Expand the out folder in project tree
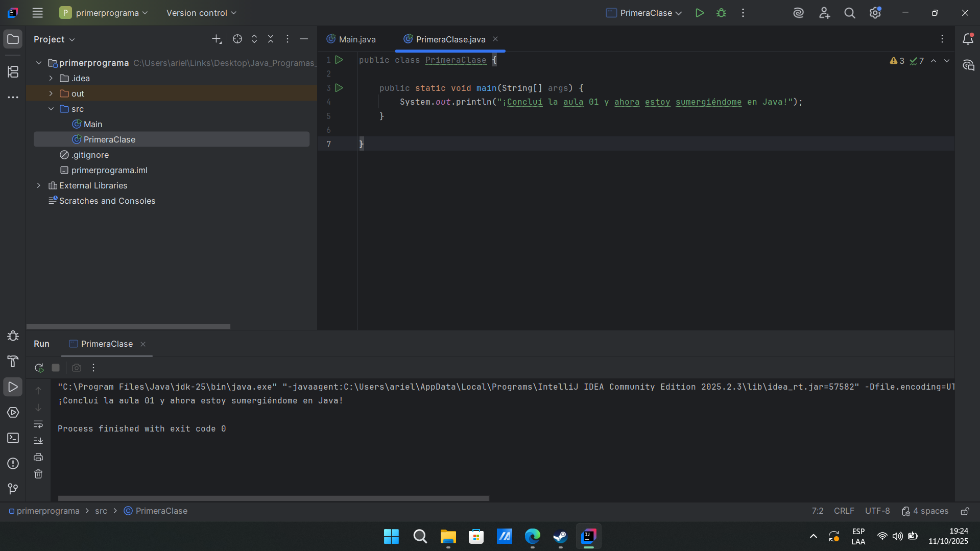The width and height of the screenshot is (980, 551). pyautogui.click(x=51, y=93)
